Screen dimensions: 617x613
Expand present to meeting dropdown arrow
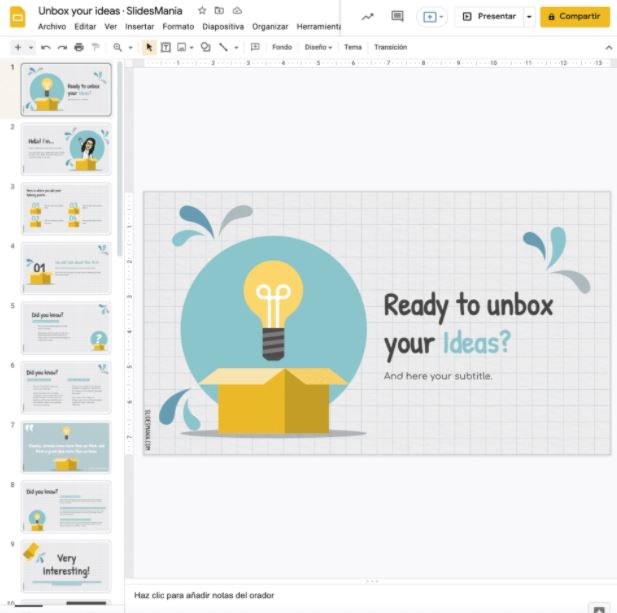click(x=441, y=17)
